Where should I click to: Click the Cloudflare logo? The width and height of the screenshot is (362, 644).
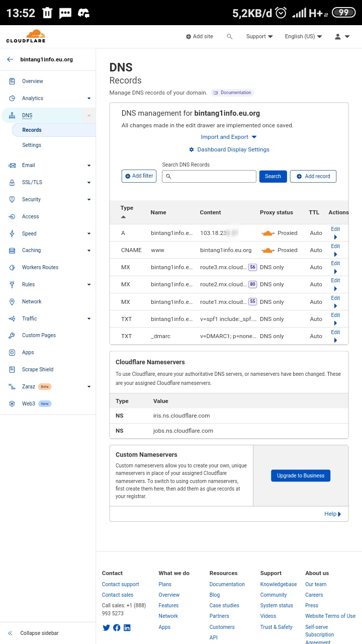pyautogui.click(x=26, y=36)
